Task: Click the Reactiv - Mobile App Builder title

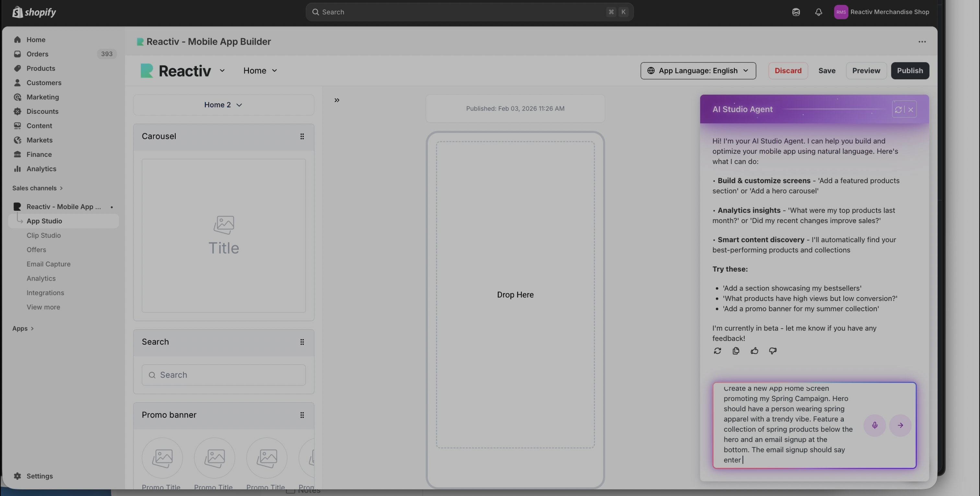Action: click(208, 42)
